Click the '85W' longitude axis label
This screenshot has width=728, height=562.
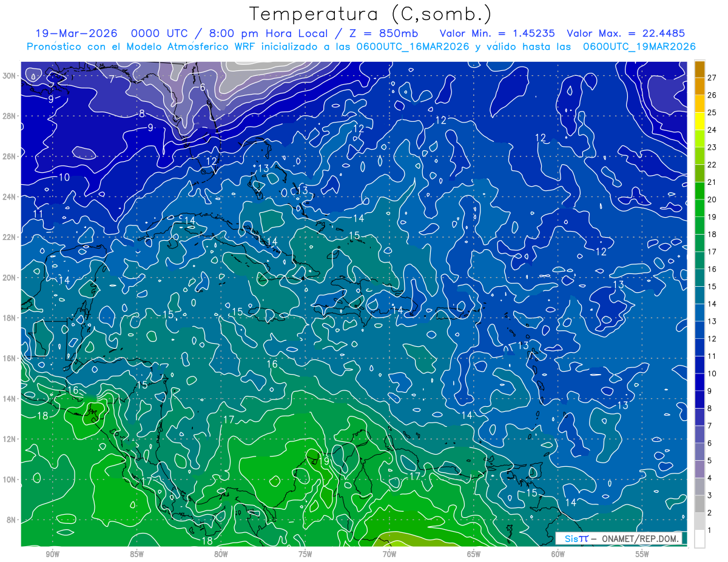click(x=136, y=555)
